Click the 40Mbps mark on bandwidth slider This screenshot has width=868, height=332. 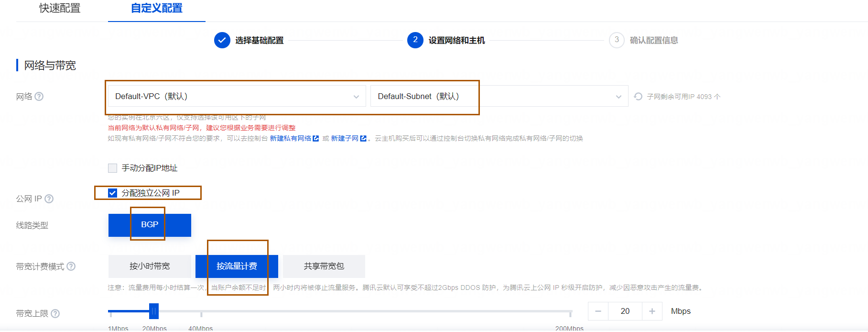tap(201, 328)
